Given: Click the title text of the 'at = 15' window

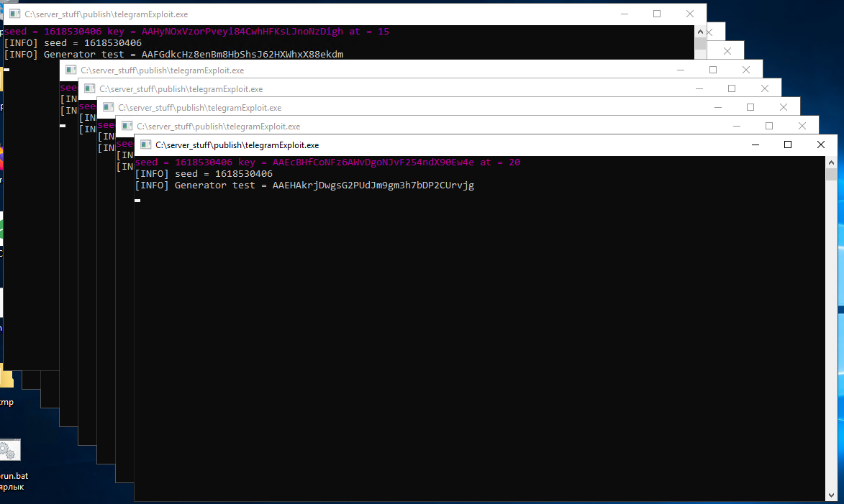Looking at the screenshot, I should pos(106,14).
